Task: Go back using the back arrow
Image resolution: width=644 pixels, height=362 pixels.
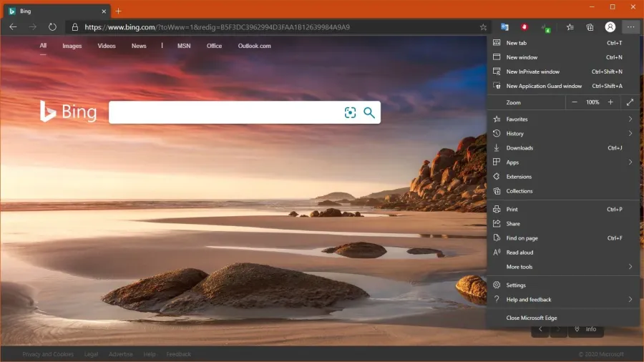Action: (13, 27)
